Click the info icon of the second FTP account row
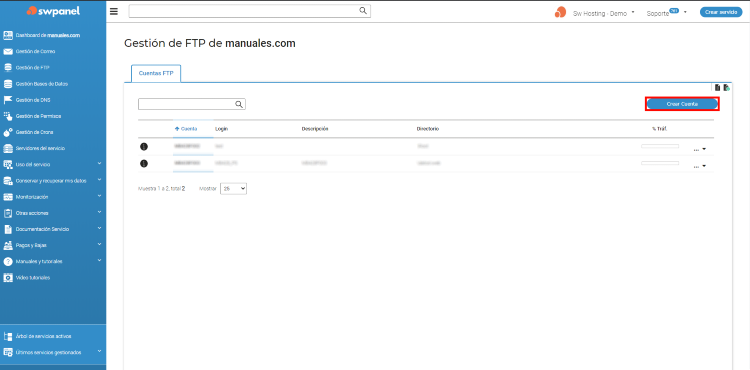 [143, 163]
